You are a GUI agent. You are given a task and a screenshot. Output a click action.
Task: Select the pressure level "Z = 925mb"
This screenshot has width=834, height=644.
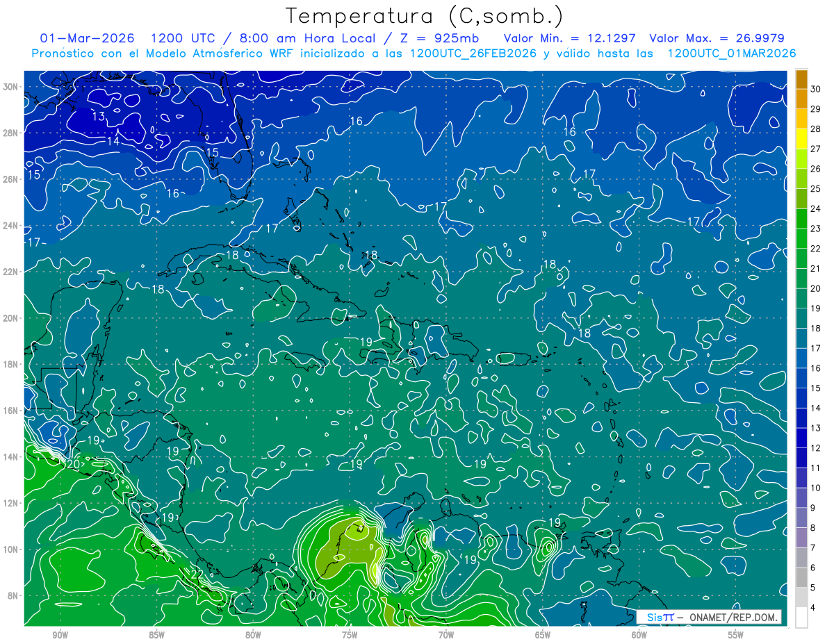[x=439, y=38]
